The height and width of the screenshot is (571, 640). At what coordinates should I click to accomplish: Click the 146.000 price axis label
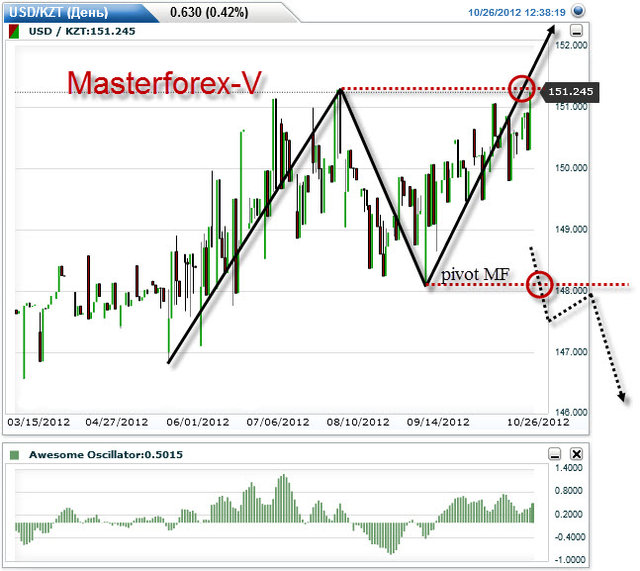click(x=571, y=412)
